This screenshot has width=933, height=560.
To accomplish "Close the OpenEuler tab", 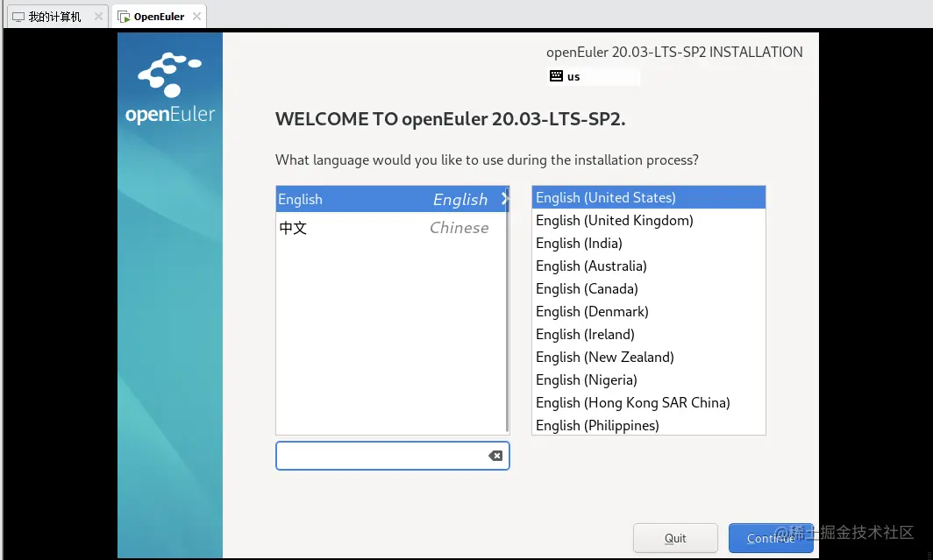I will (197, 16).
